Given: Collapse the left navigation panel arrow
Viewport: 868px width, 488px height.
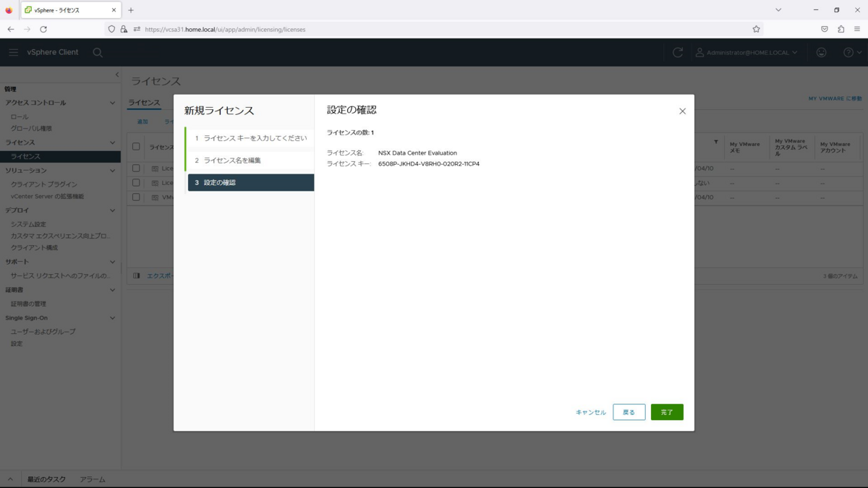Looking at the screenshot, I should [117, 74].
